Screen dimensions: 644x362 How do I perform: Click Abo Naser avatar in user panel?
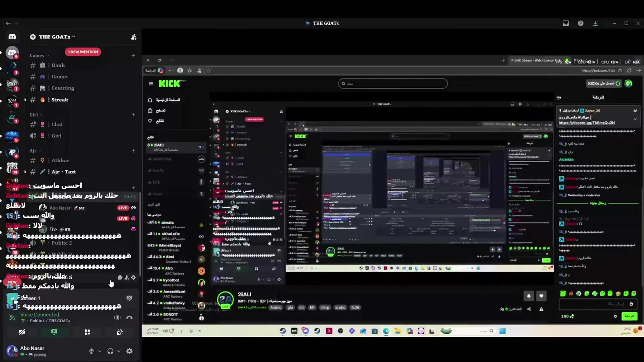click(12, 351)
